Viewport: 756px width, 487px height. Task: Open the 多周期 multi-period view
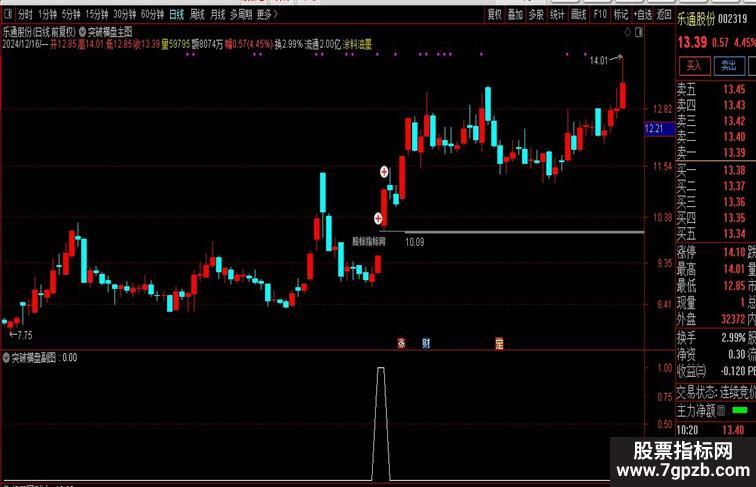pos(241,15)
